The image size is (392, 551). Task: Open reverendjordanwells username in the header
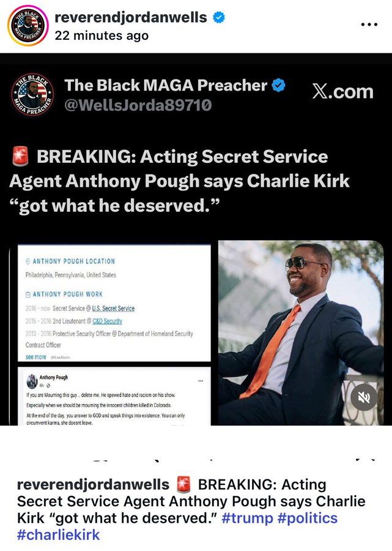(131, 17)
